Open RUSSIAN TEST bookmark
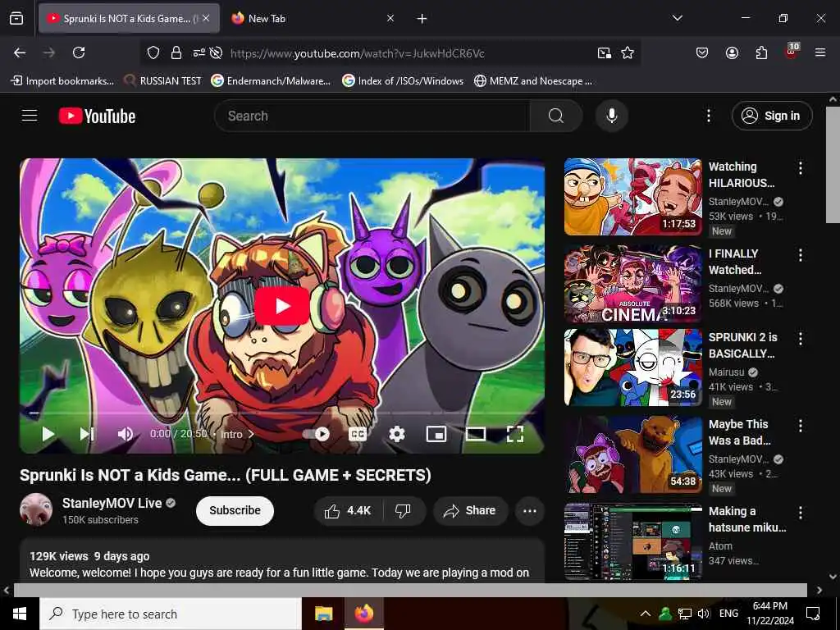Screen dimensions: 840x630 [x=163, y=81]
